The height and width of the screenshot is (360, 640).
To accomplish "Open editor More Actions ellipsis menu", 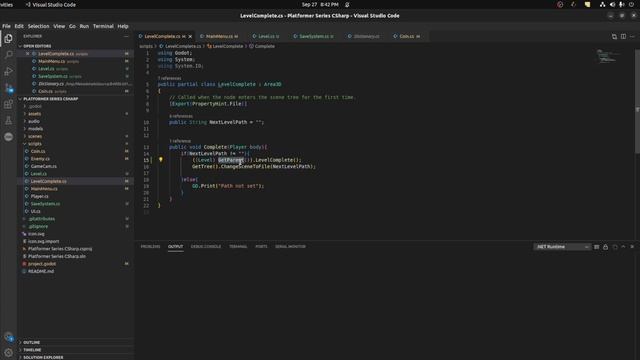I will (632, 36).
